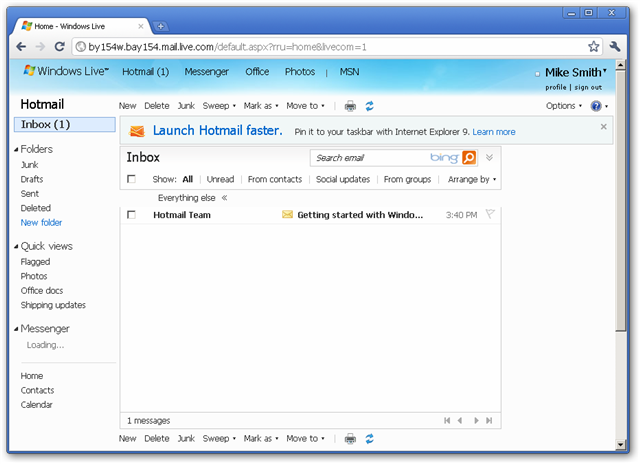Screen dimensions: 640x464
Task: Click the unread envelope icon on Hotmail Team message
Action: 287,214
